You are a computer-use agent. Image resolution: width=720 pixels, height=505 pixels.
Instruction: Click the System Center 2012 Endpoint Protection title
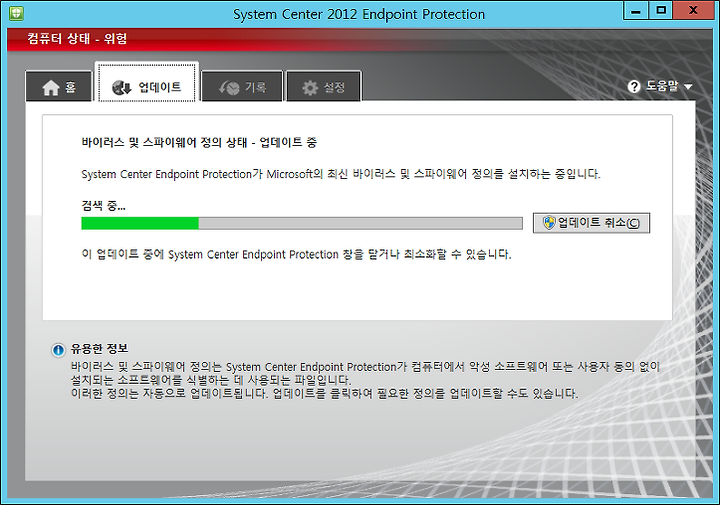[359, 14]
